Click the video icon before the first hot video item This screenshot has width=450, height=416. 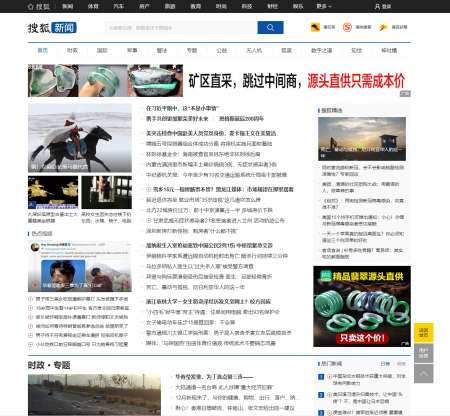point(30,299)
